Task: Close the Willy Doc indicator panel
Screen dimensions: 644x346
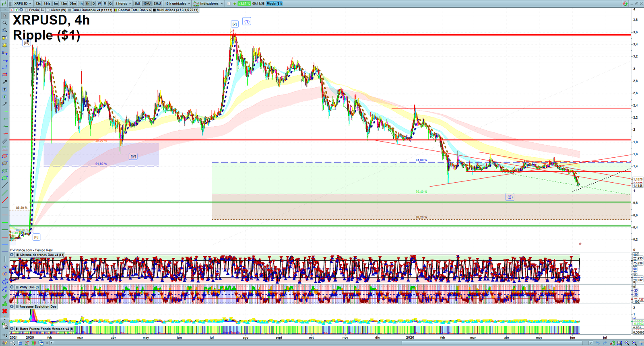Action: [12, 287]
